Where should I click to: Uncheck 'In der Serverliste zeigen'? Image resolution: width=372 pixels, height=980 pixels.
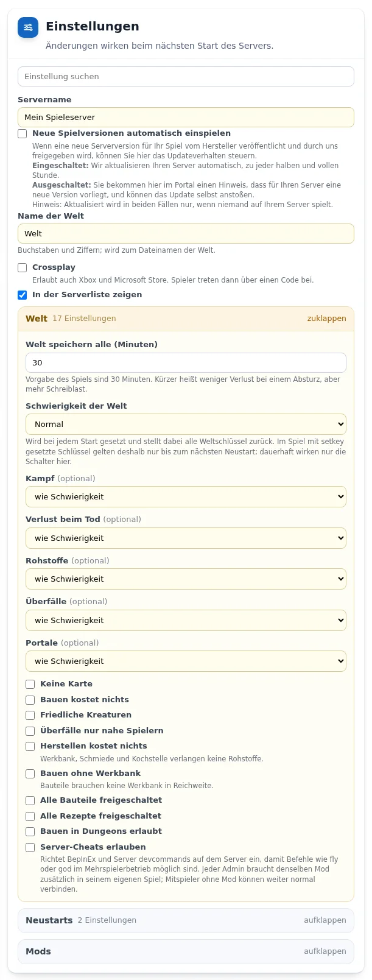(23, 295)
